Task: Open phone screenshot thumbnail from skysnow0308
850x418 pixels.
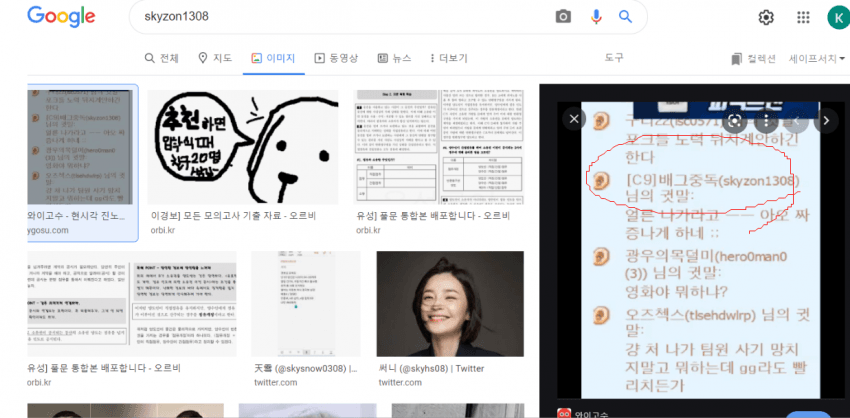Action: 306,304
